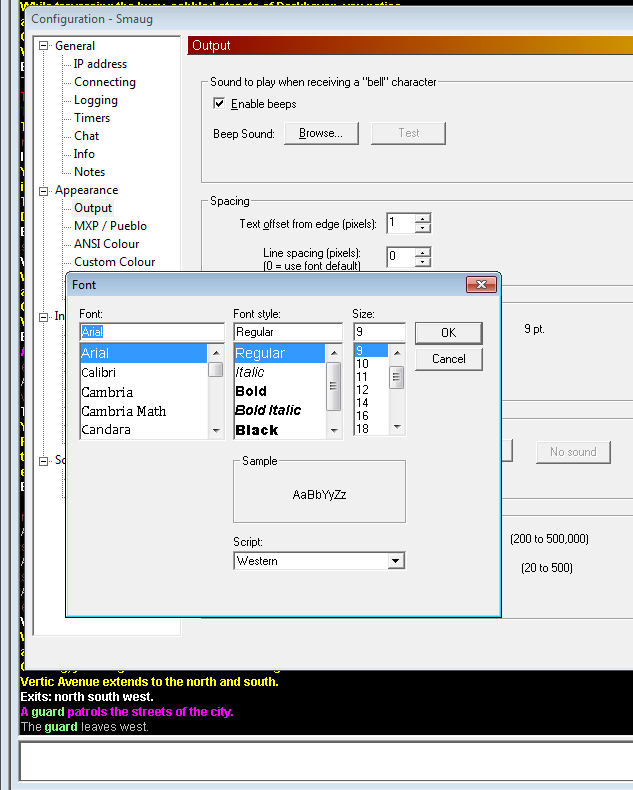Select Cambria Math font entry
The height and width of the screenshot is (790, 633).
point(123,411)
